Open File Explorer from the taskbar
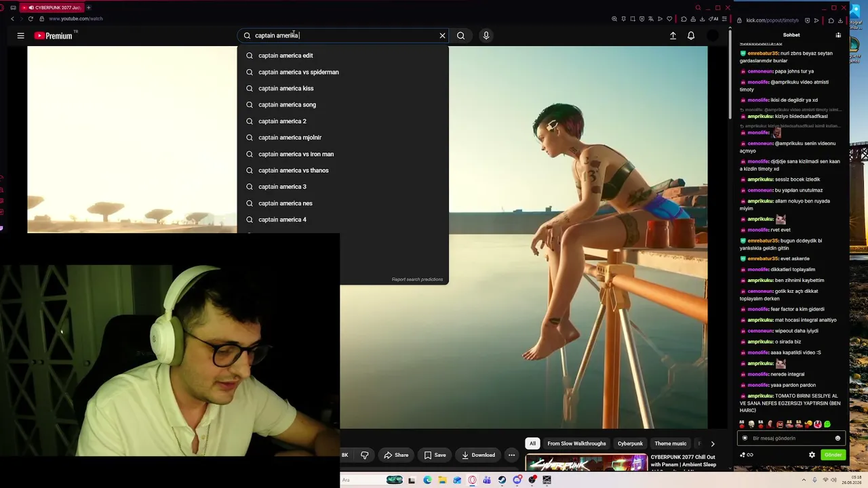868x488 pixels. click(x=442, y=480)
